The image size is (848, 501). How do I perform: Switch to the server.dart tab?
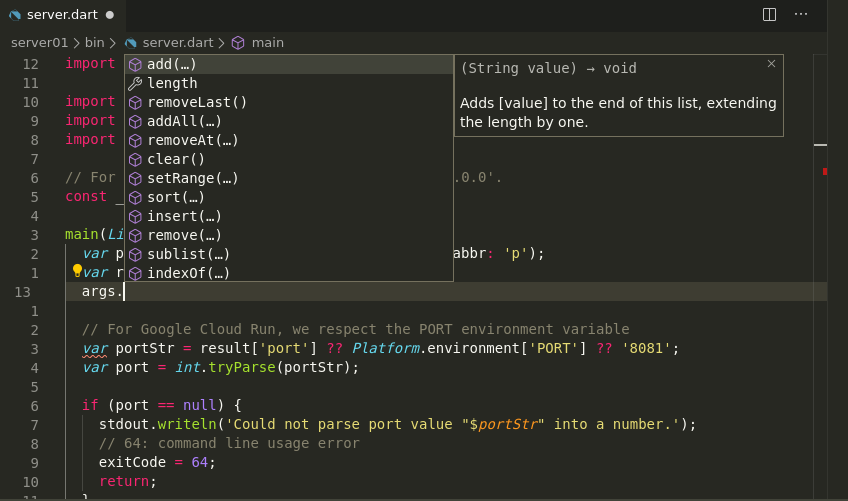62,15
